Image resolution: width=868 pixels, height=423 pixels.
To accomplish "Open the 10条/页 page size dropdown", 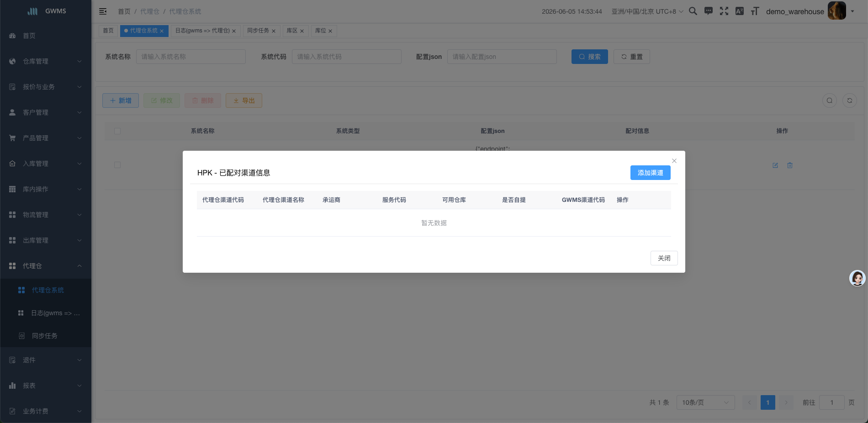I will pos(706,402).
